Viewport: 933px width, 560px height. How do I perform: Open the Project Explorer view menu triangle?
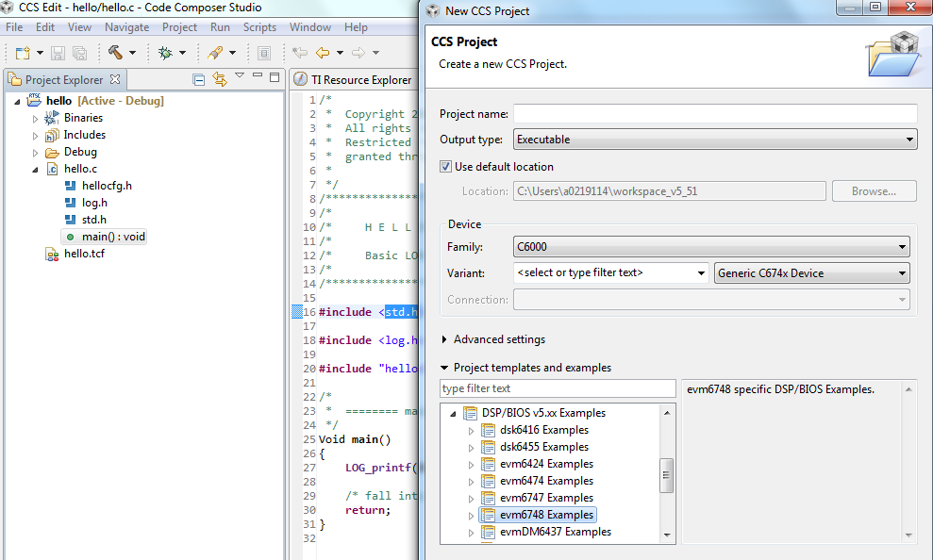coord(240,75)
